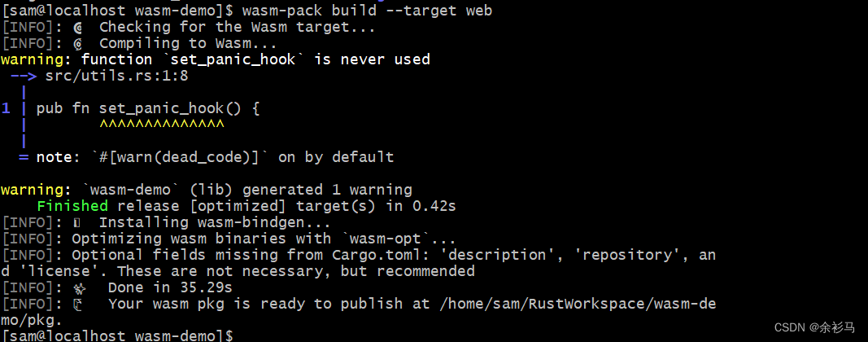Viewport: 868px width, 342px height.
Task: Click the blue equals sign before note
Action: 24,157
